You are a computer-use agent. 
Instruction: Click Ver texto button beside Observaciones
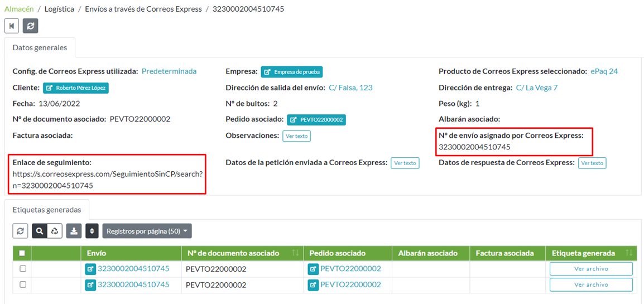(x=296, y=136)
